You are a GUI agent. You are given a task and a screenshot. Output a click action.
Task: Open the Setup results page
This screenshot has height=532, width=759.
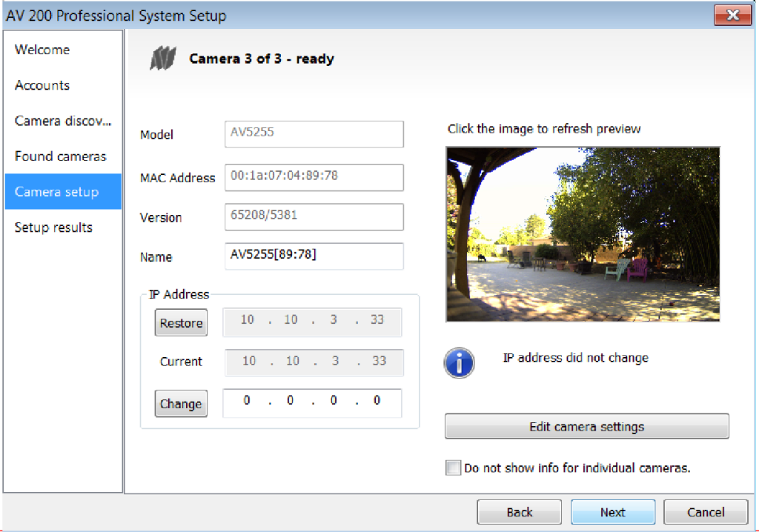tap(53, 227)
